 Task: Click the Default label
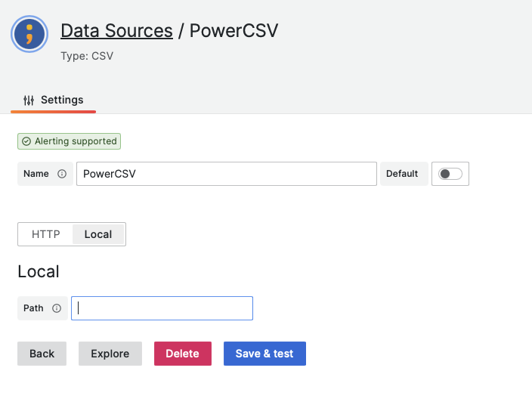pyautogui.click(x=402, y=174)
